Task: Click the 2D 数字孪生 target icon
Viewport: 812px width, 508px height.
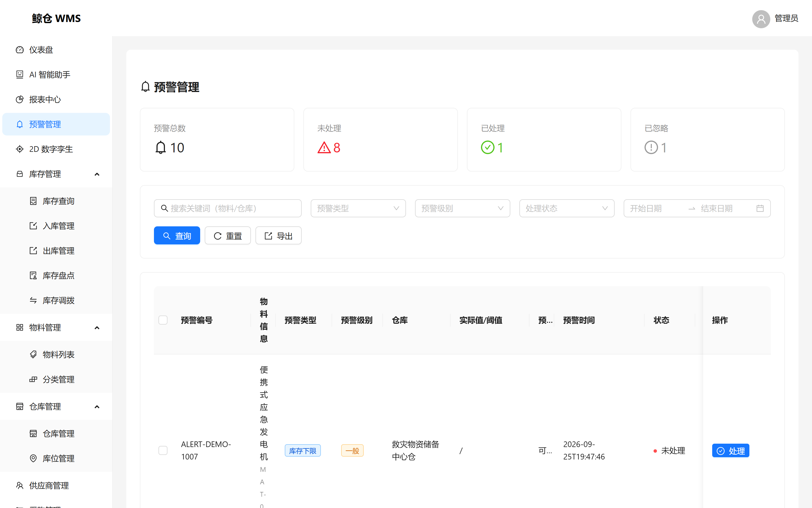Action: coord(20,149)
